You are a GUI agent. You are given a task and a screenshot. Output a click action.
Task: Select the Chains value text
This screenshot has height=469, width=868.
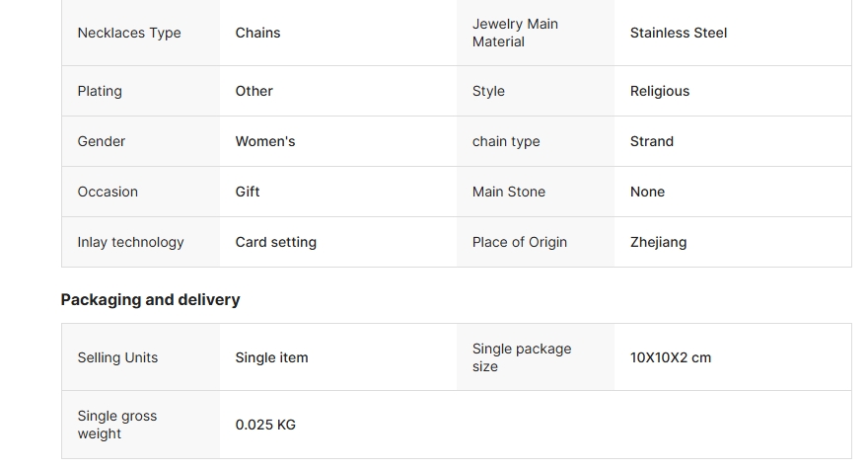257,33
